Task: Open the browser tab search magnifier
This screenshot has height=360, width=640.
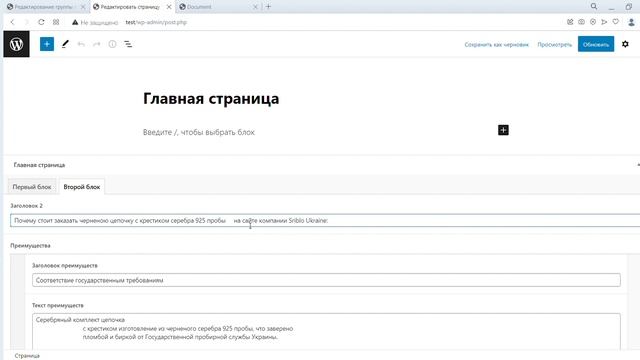Action: (x=594, y=7)
